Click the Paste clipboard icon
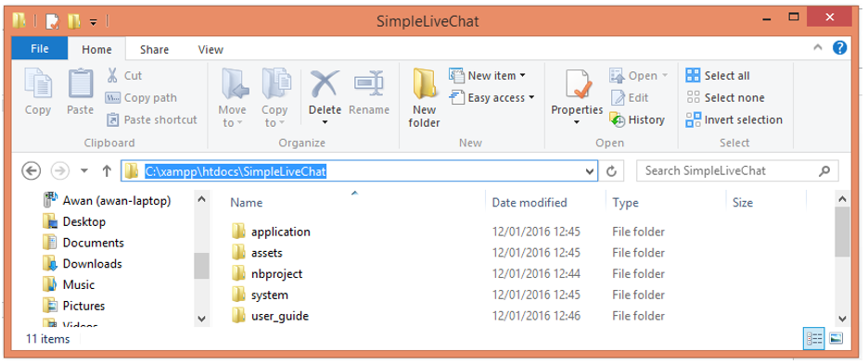The height and width of the screenshot is (364, 868). 81,84
